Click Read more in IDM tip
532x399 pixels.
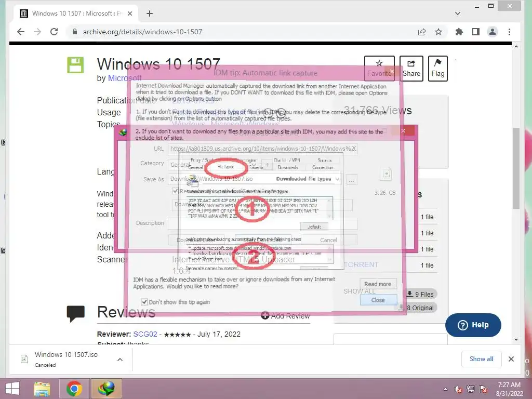[x=378, y=284]
